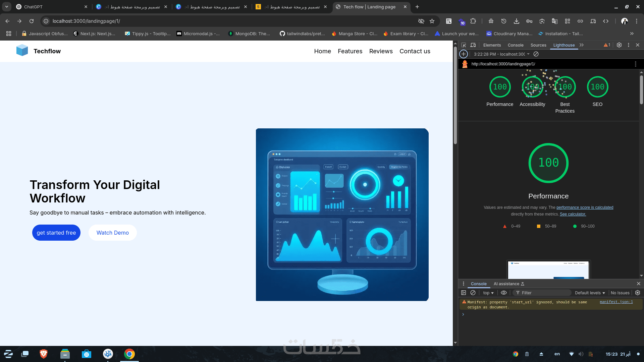The width and height of the screenshot is (644, 362).
Task: Open 'performance score is calculated' link
Action: click(x=585, y=207)
